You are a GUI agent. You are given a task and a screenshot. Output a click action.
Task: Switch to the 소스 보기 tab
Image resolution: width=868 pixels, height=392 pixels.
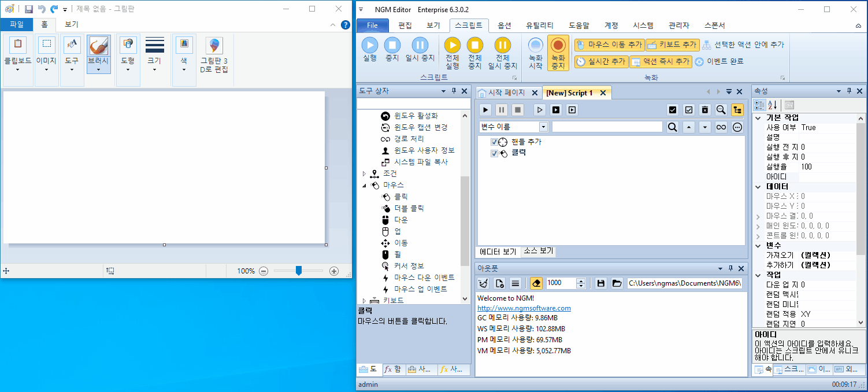[x=538, y=251]
